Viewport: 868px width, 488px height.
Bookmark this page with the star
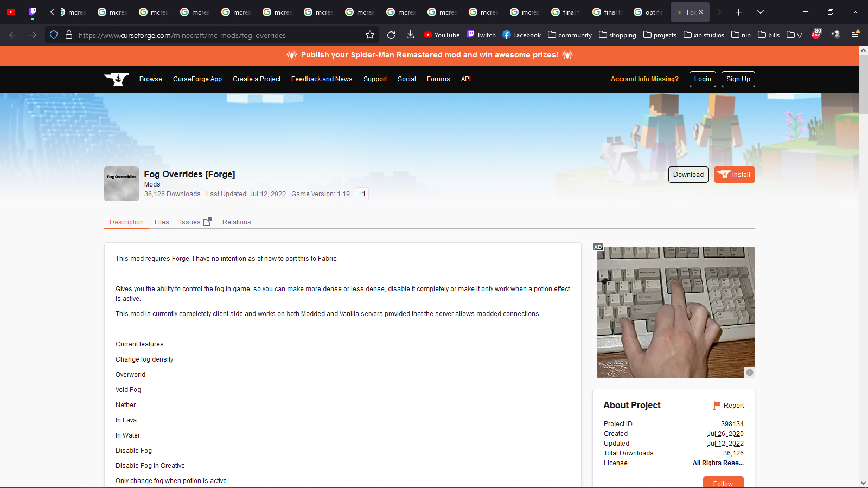click(370, 35)
